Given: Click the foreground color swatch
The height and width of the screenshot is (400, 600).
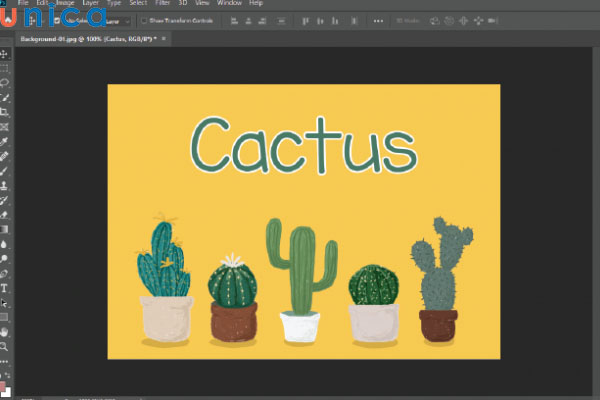Looking at the screenshot, I should click(x=4, y=385).
